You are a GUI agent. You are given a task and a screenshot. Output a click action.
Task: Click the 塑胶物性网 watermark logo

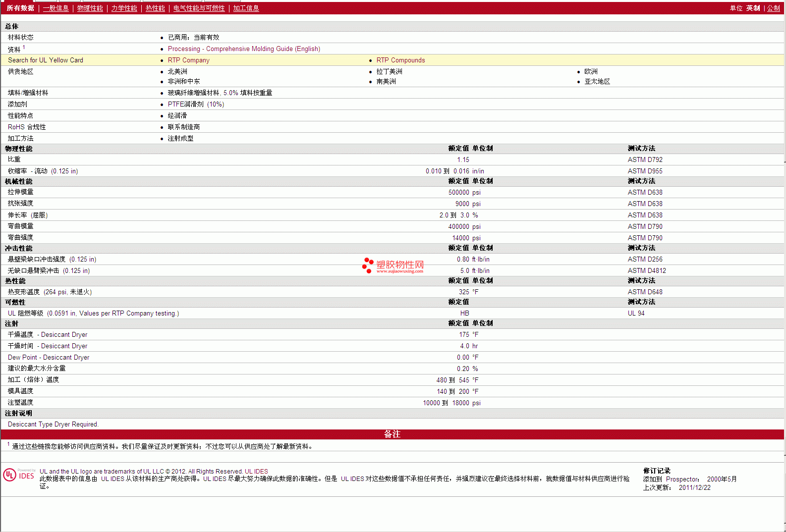[x=393, y=266]
